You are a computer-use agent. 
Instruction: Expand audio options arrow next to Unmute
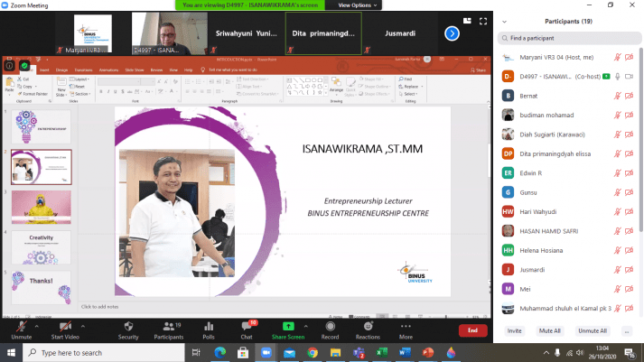click(x=36, y=326)
